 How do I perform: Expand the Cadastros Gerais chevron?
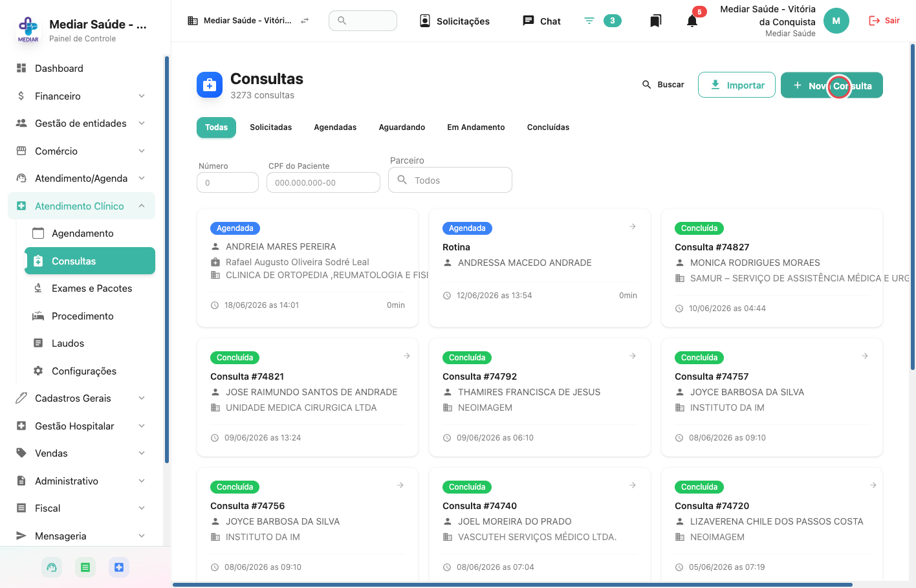(142, 398)
